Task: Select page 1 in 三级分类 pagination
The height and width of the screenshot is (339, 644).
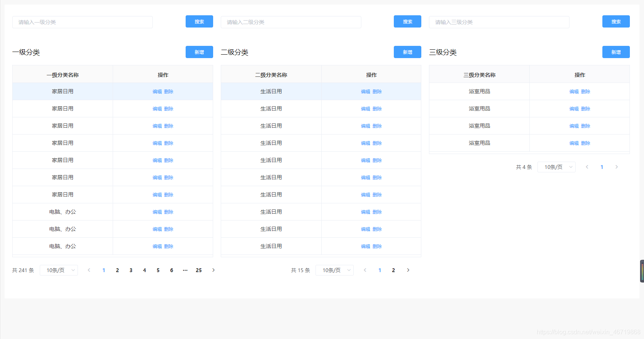Action: (602, 167)
